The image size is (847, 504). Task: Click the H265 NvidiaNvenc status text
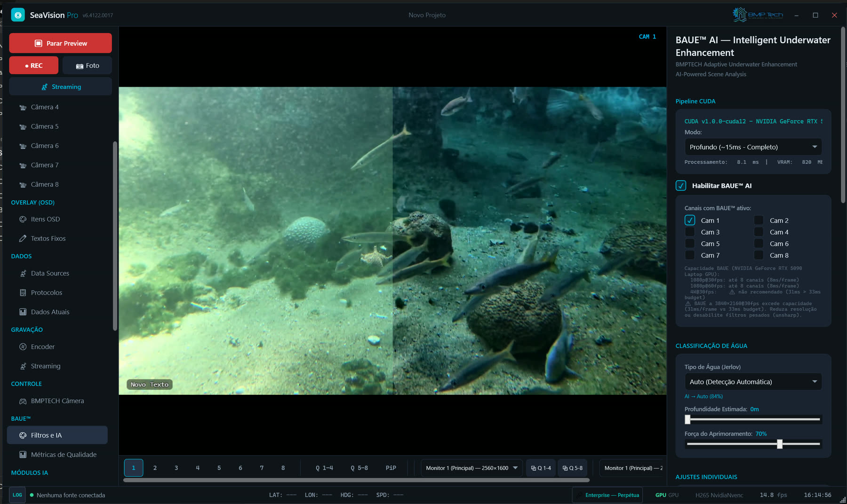pyautogui.click(x=719, y=495)
